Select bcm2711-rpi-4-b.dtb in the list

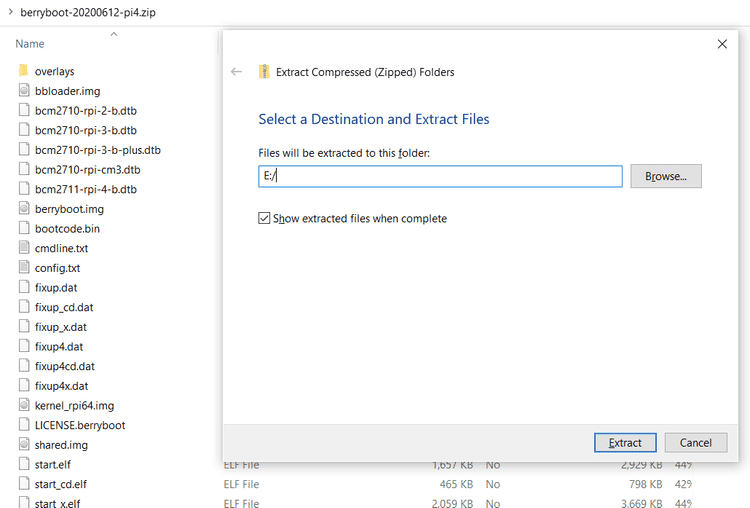(86, 189)
